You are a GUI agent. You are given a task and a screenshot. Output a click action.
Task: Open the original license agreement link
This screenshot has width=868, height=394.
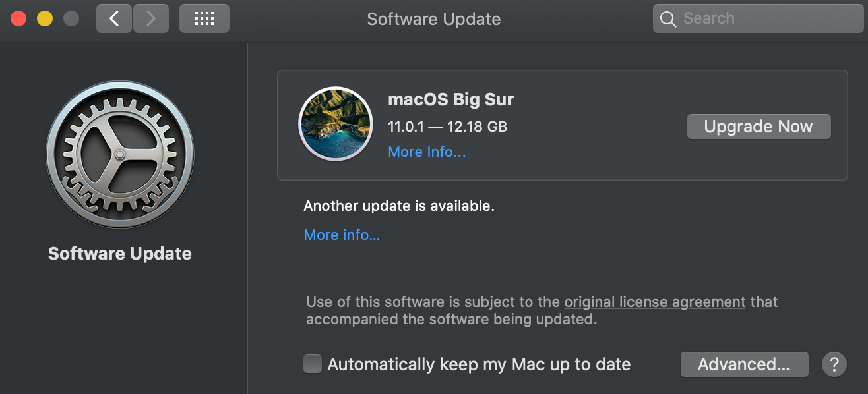point(654,302)
